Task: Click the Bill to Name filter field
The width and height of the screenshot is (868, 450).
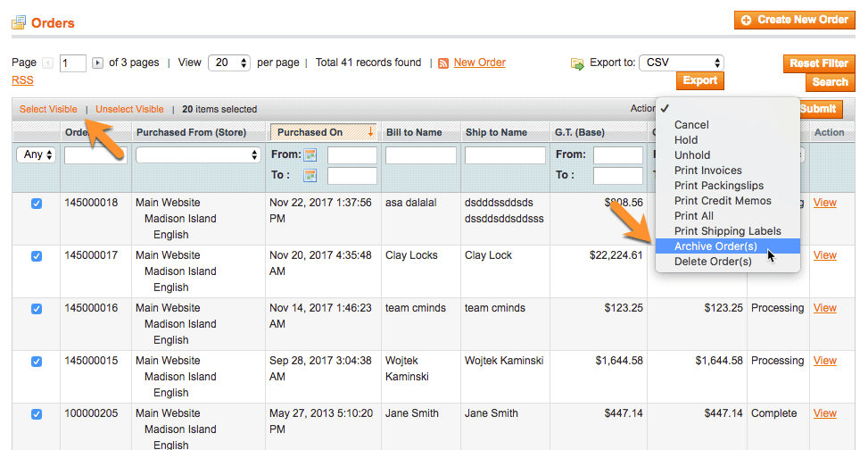Action: point(421,155)
